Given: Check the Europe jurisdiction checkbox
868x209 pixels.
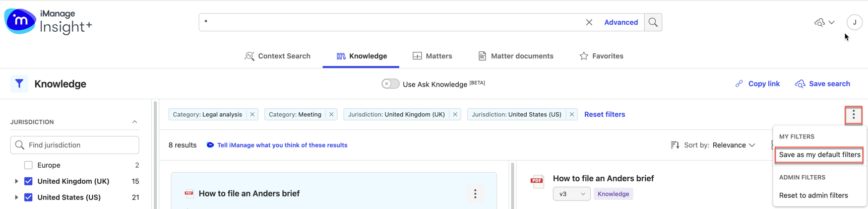Looking at the screenshot, I should tap(28, 165).
